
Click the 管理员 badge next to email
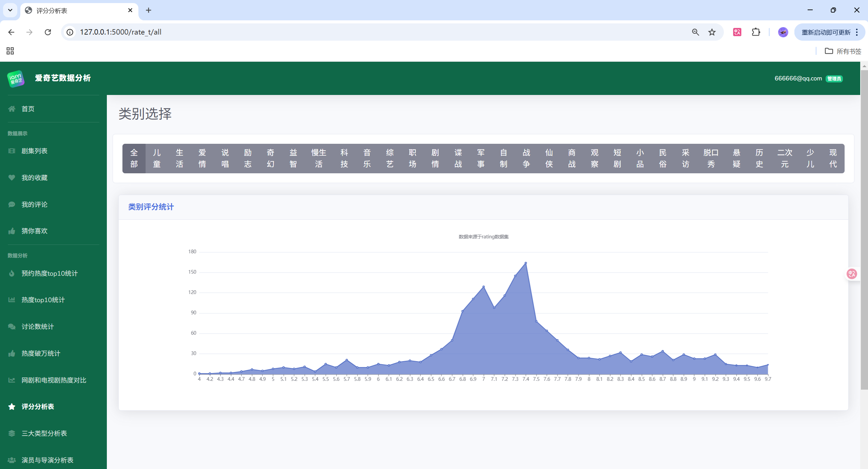pos(834,79)
